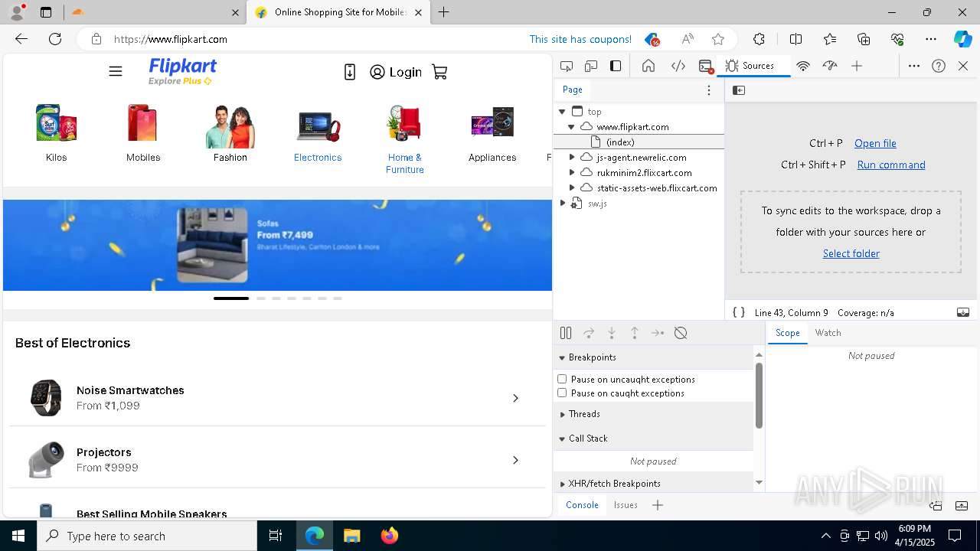Screen dimensions: 980x551
Task: Select the Page navigator tab
Action: point(573,90)
